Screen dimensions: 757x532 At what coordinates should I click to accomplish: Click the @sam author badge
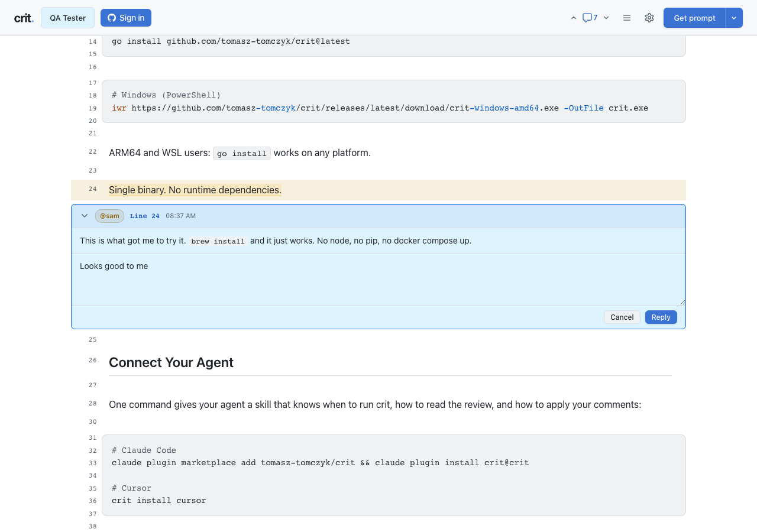click(109, 216)
